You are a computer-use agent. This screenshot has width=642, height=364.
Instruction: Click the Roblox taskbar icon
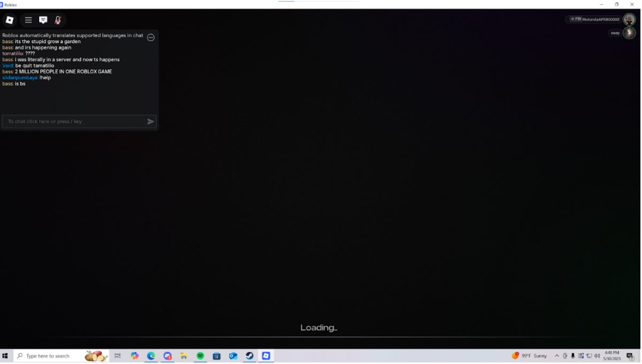click(266, 356)
